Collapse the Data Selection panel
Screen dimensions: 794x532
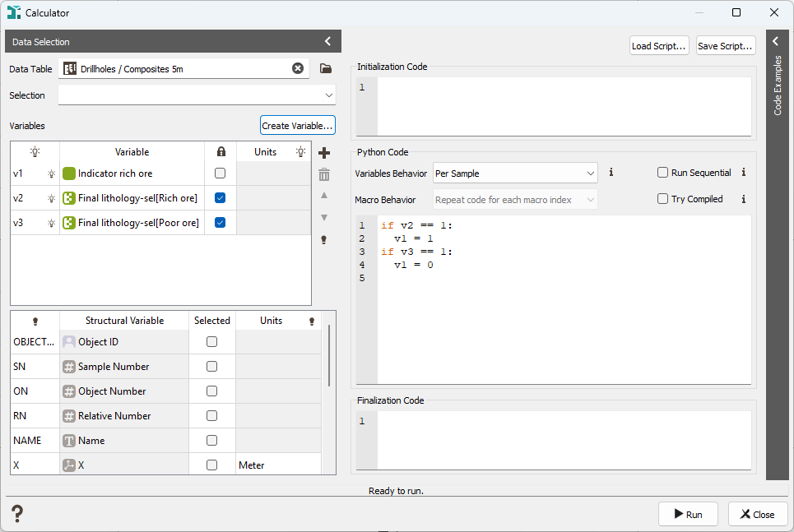click(x=327, y=41)
